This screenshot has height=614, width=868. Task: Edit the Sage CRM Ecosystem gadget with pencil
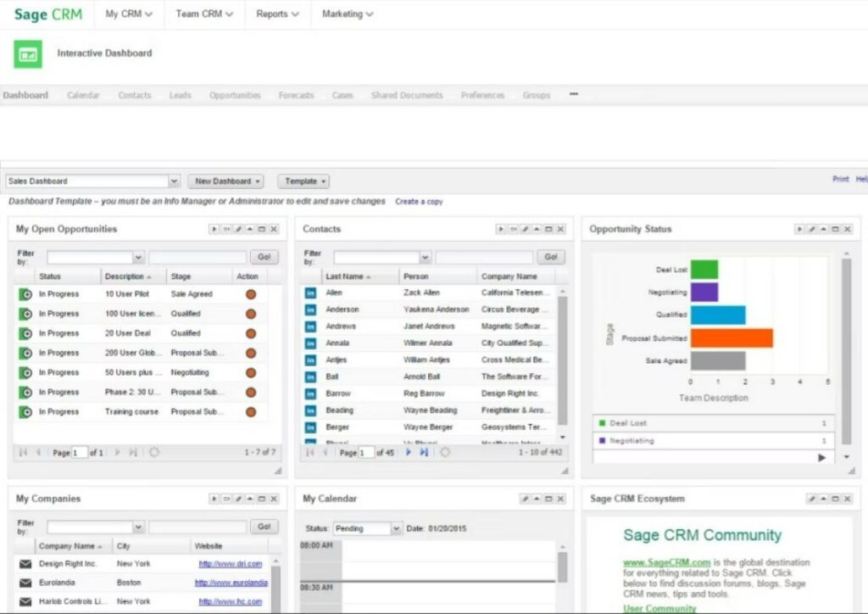point(811,500)
